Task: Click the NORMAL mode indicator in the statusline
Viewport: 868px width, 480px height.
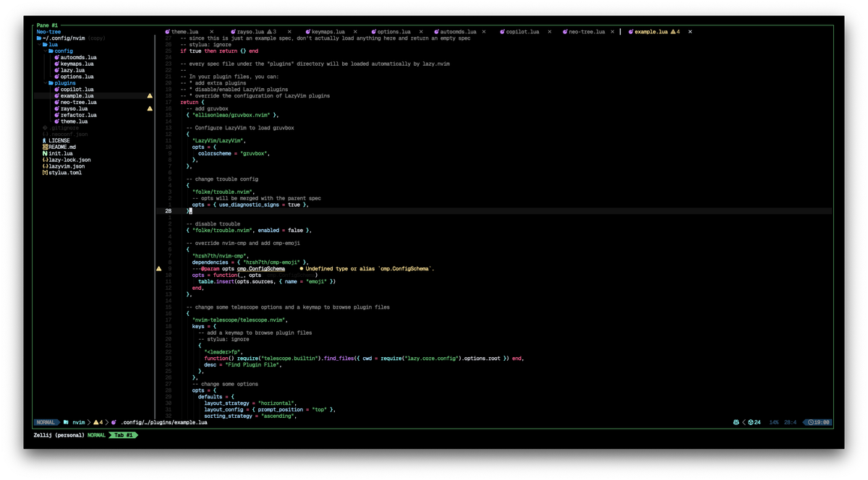Action: pos(46,422)
